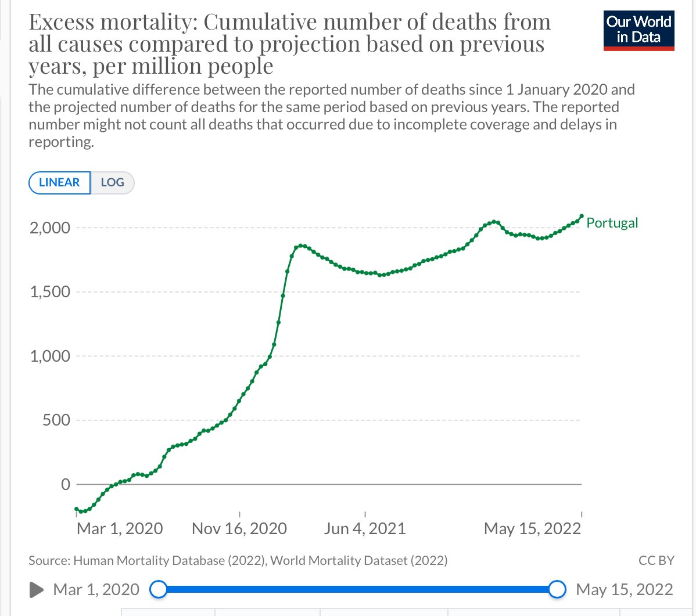
Task: Click the chart subtitle description text
Action: [x=331, y=116]
